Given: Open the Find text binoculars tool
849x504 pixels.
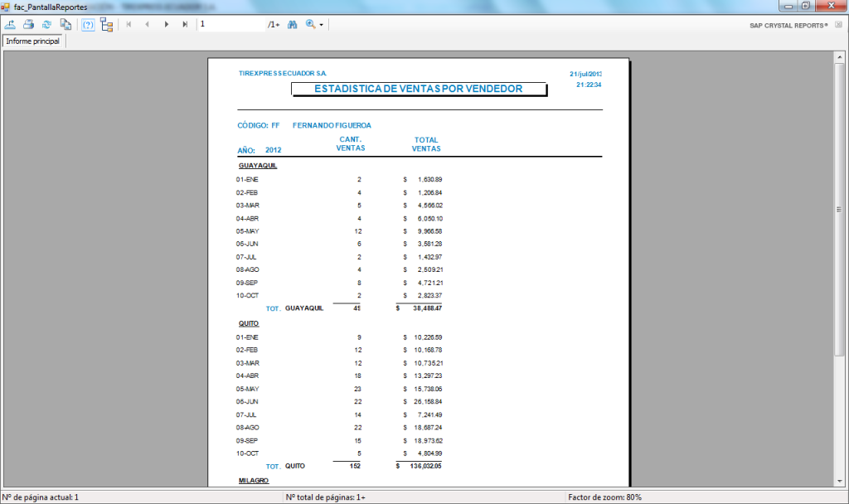Looking at the screenshot, I should tap(293, 25).
